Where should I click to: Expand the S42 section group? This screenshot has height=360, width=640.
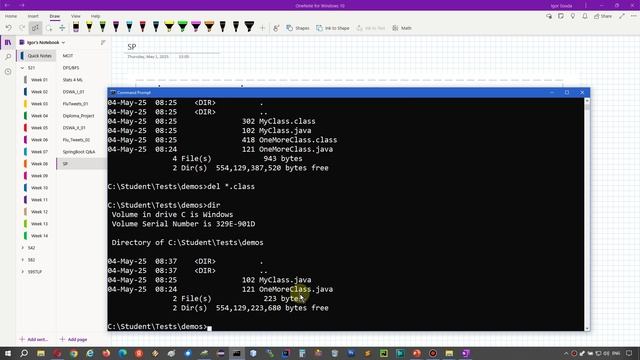[x=22, y=248]
